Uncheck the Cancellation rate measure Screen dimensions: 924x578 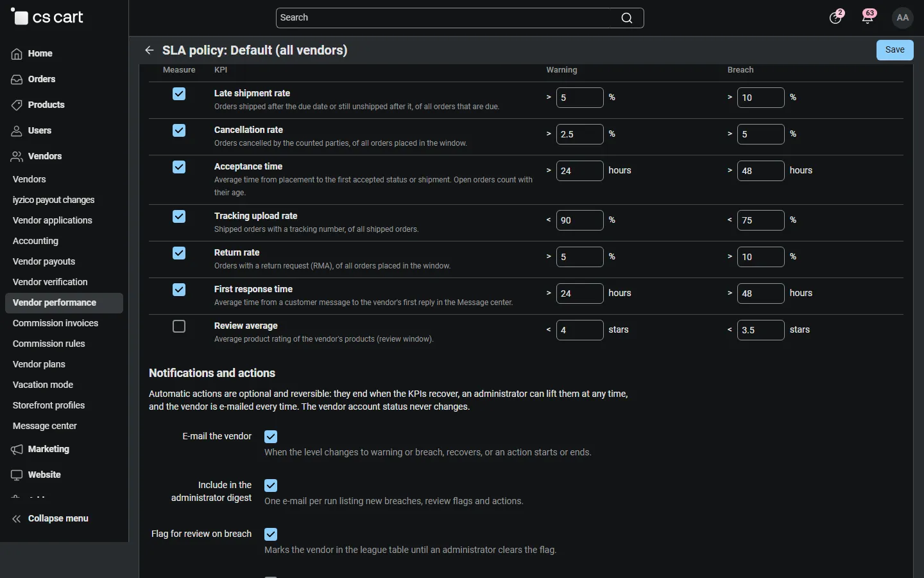pos(179,130)
